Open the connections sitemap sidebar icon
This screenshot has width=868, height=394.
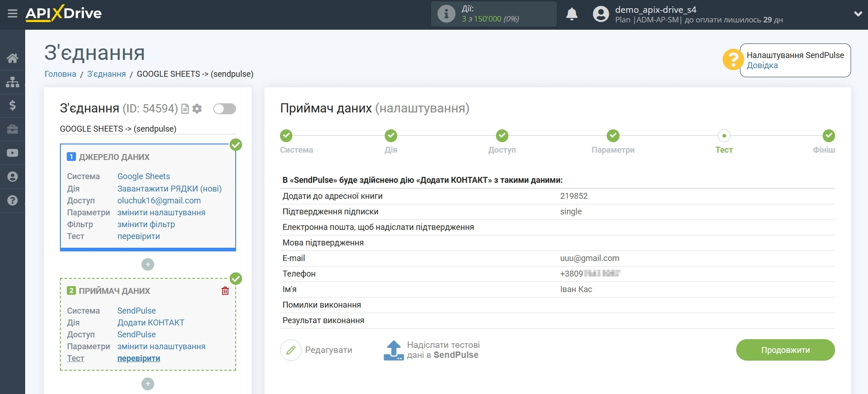12,82
